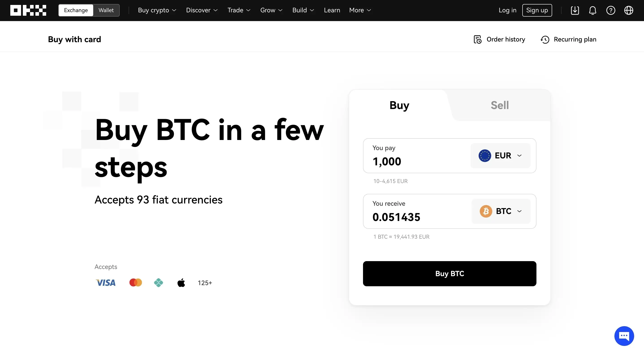Open the live chat support bubble
Screen dimensions: 644x354
(624, 336)
